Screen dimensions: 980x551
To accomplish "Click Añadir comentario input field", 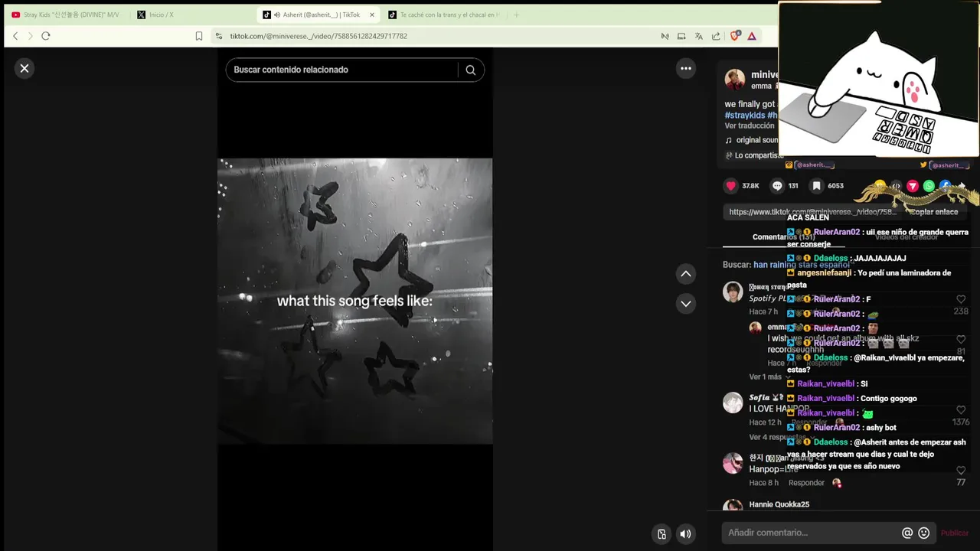I will pyautogui.click(x=812, y=533).
